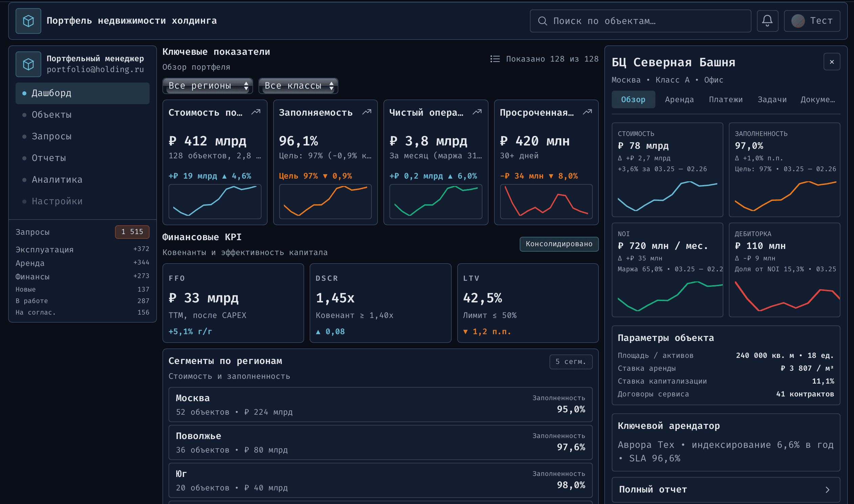Switch to the Аренда tab

click(679, 99)
